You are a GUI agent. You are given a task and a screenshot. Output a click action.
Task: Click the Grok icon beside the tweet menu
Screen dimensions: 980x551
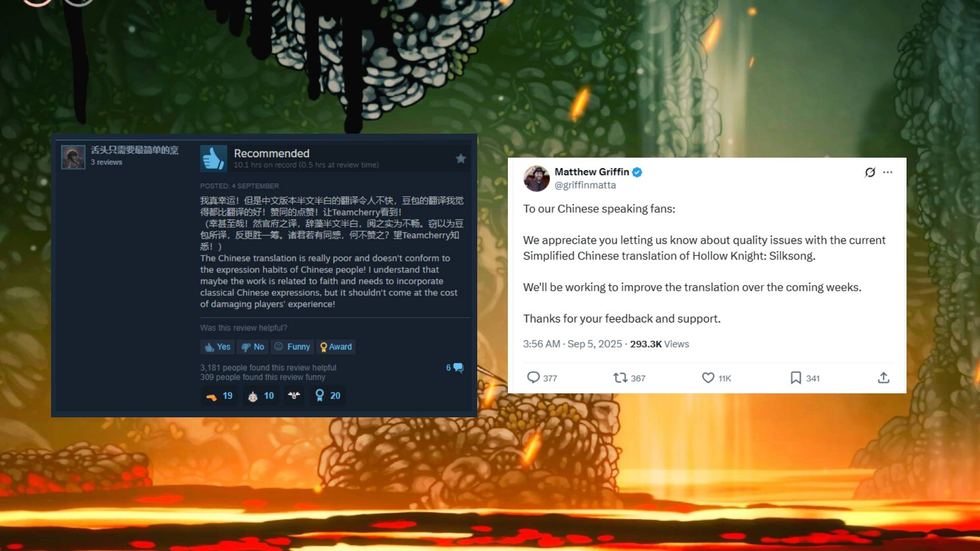coord(870,172)
